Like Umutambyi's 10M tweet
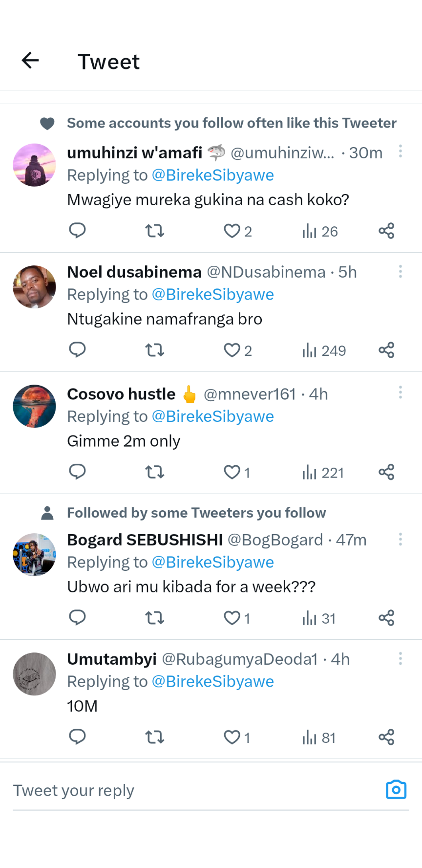The height and width of the screenshot is (868, 422). 232,737
